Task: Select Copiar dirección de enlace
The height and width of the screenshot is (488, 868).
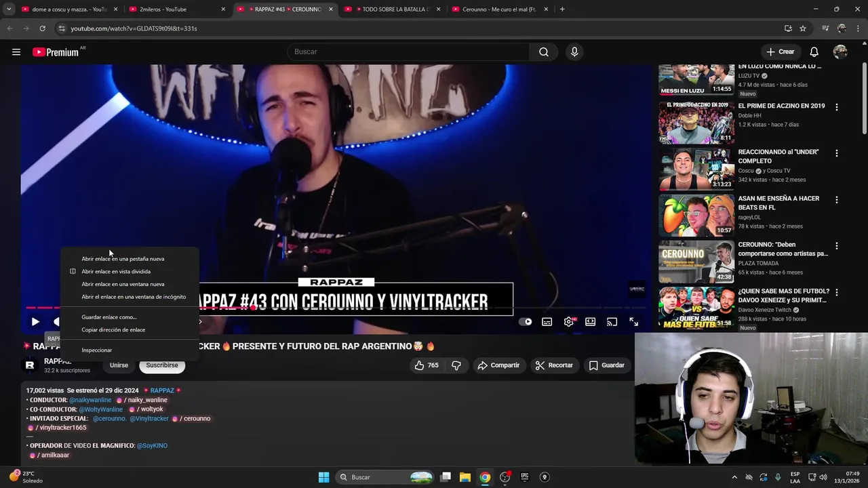Action: pyautogui.click(x=130, y=330)
